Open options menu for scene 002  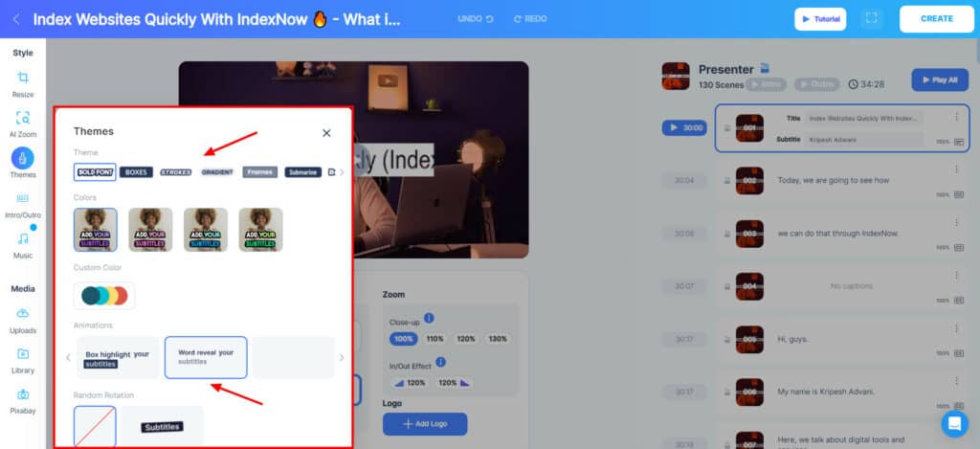[956, 169]
